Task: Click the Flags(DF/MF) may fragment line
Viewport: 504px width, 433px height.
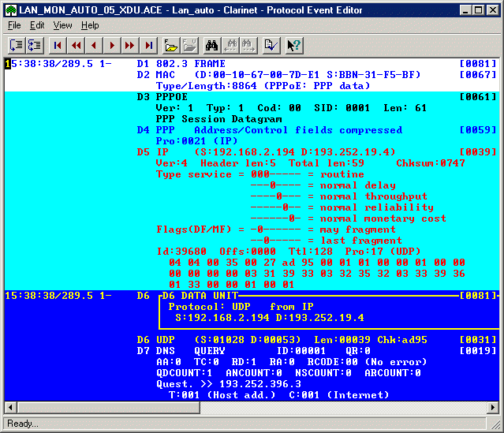Action: (x=276, y=230)
